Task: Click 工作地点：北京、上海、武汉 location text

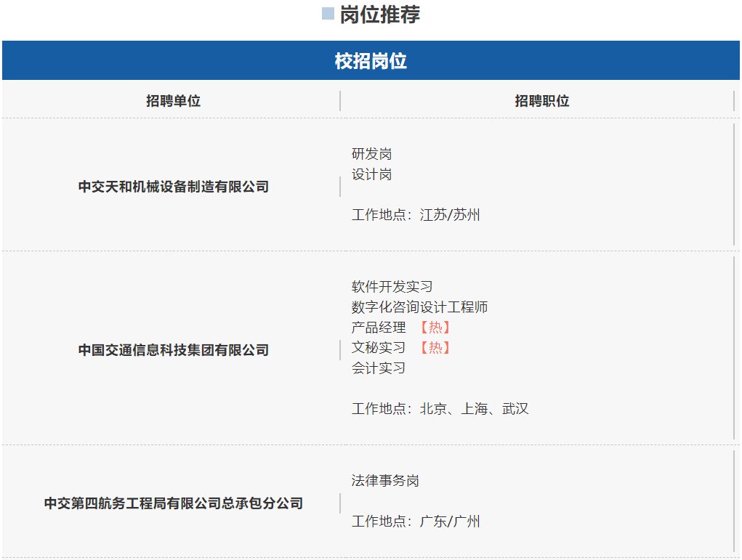Action: pyautogui.click(x=440, y=409)
